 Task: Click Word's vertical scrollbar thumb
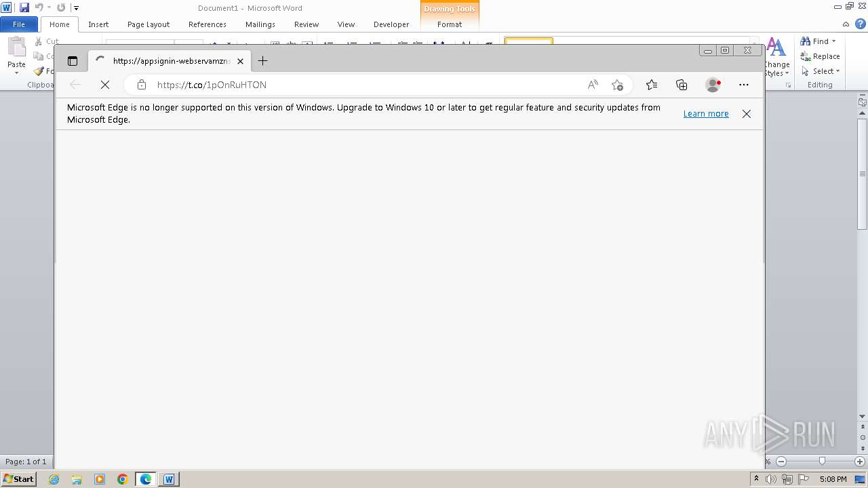863,174
